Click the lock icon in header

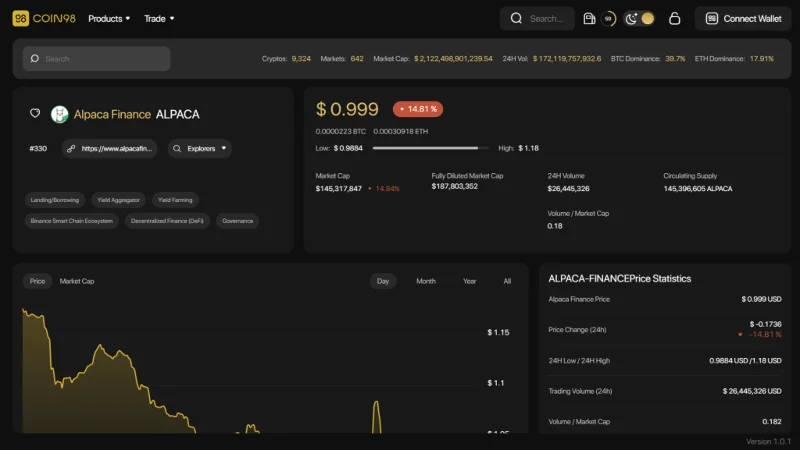[674, 18]
